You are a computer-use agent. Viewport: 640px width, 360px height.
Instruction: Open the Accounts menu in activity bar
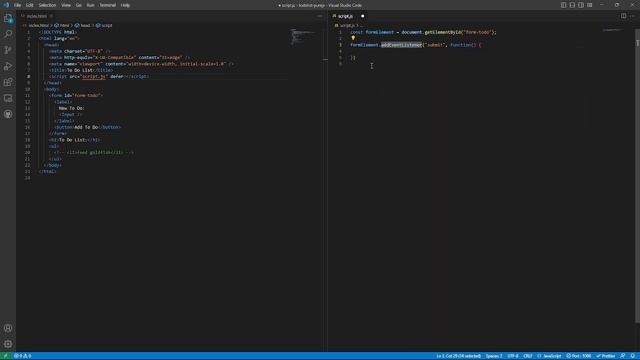8,328
